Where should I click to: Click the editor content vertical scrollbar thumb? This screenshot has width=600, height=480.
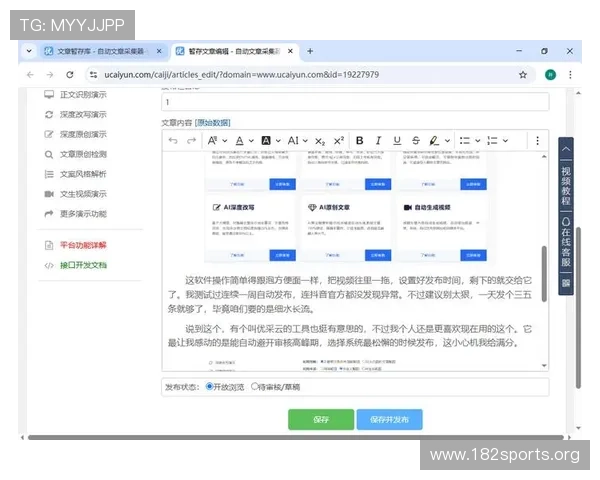(x=544, y=274)
